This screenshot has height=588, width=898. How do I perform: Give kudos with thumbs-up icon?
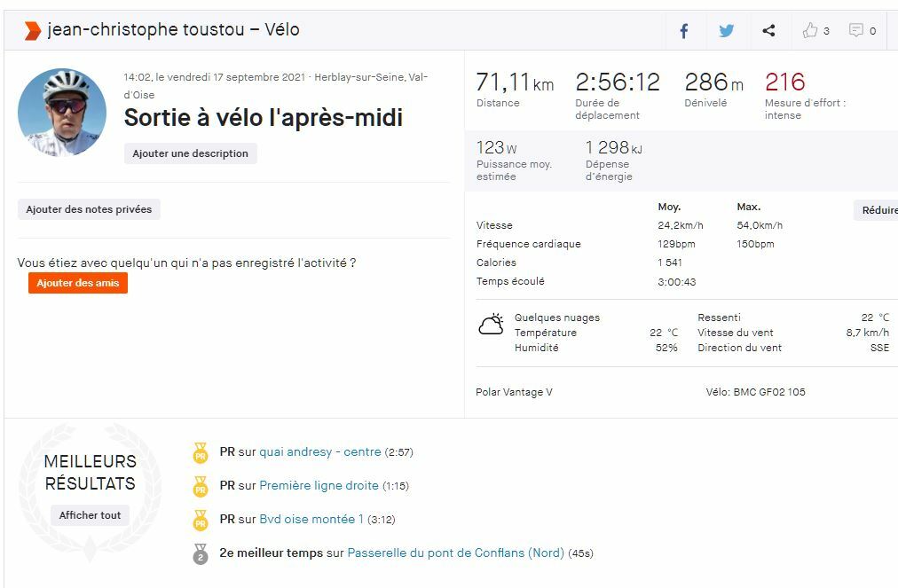tap(810, 31)
